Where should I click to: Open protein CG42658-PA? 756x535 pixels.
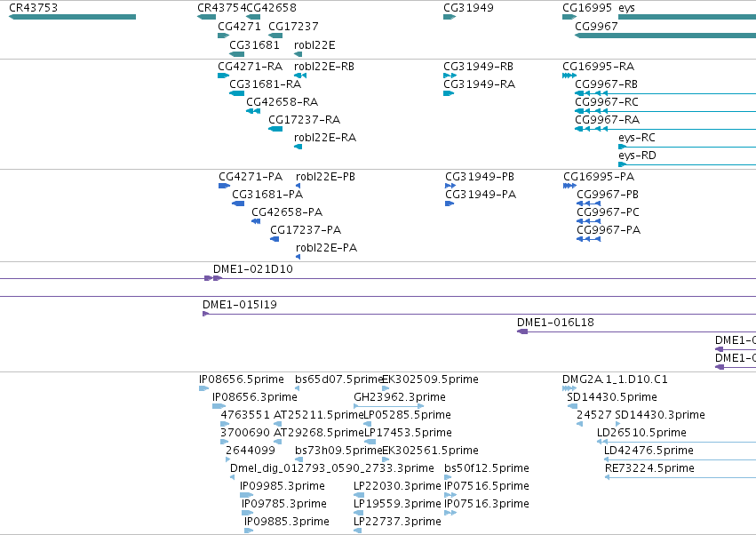256,221
